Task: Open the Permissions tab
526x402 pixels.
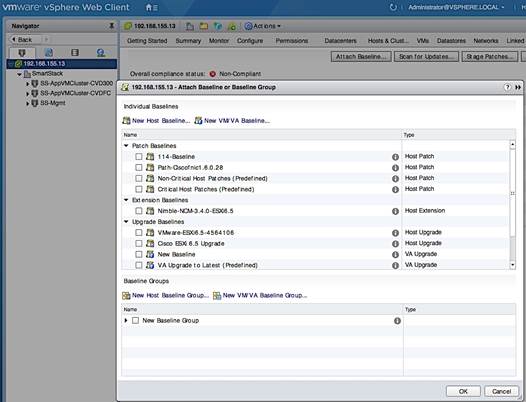Action: (292, 41)
